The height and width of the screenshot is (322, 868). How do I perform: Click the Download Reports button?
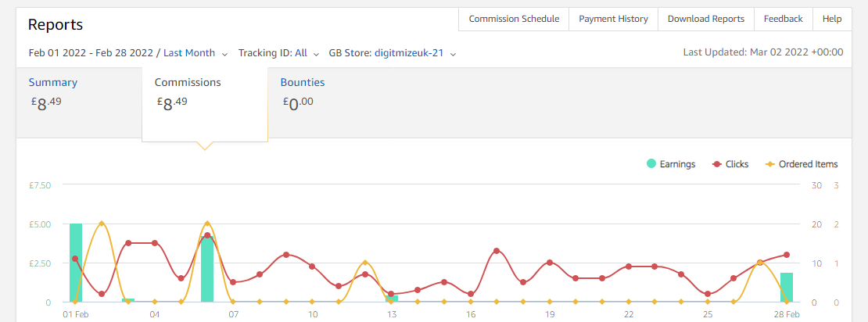706,19
